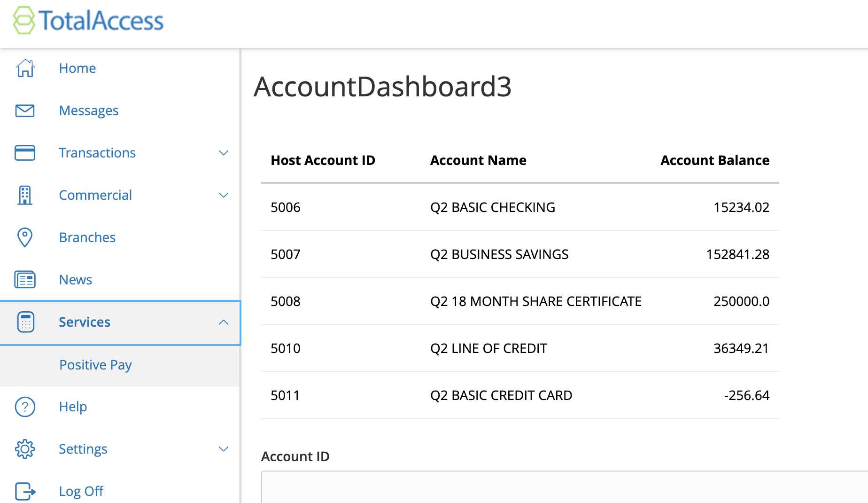
Task: Click the Branches location pin icon
Action: click(x=25, y=237)
